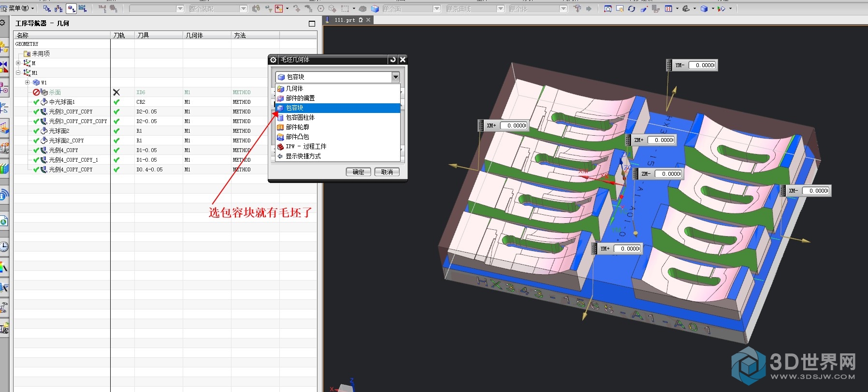Open the books library sidebar icon
Viewport: 868px width, 392px height.
pos(4,168)
